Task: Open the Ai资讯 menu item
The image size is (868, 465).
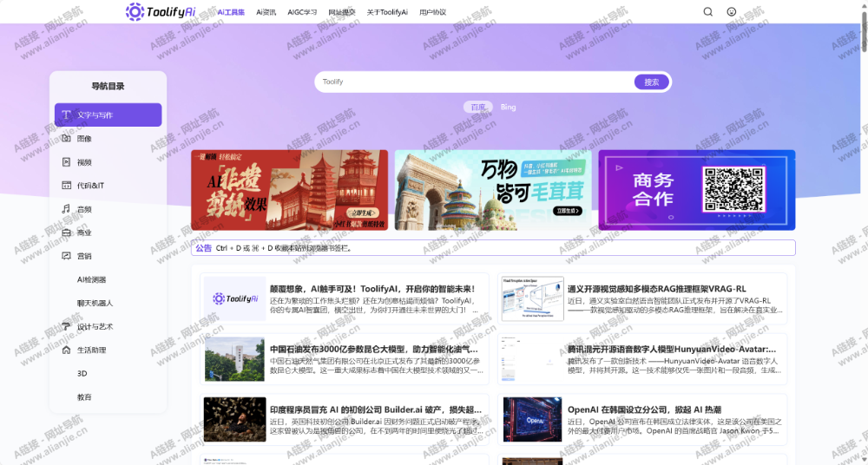Action: [x=266, y=12]
